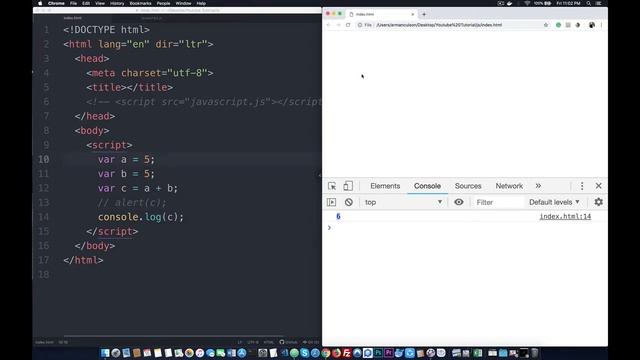Open the 'top' JavaScript context dropdown
The height and width of the screenshot is (360, 640).
(x=403, y=202)
